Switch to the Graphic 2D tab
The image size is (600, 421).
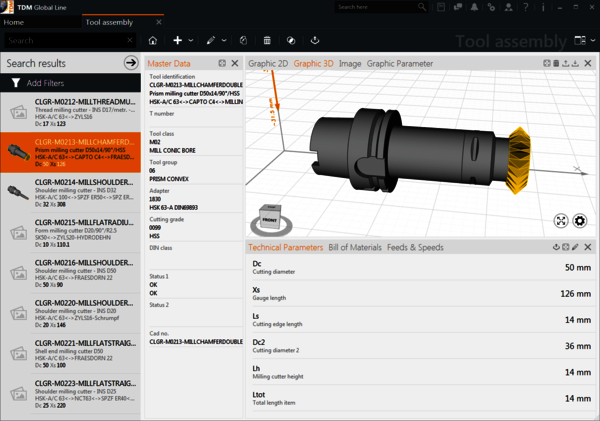point(268,64)
